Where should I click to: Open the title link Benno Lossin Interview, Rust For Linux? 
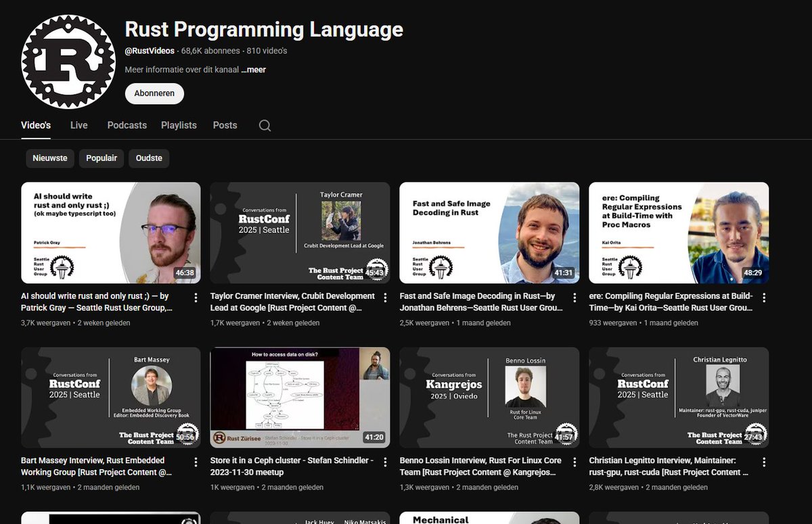click(x=480, y=466)
